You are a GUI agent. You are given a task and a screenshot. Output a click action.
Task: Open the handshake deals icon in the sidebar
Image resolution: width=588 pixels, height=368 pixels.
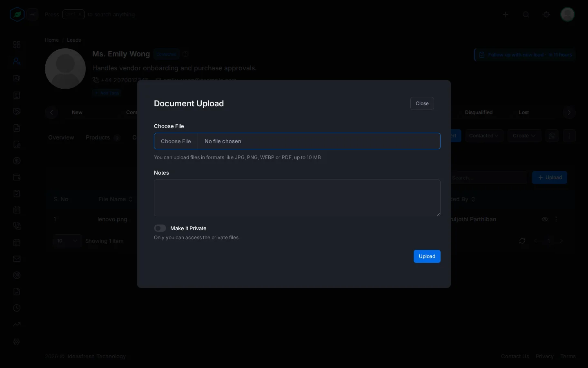17,112
